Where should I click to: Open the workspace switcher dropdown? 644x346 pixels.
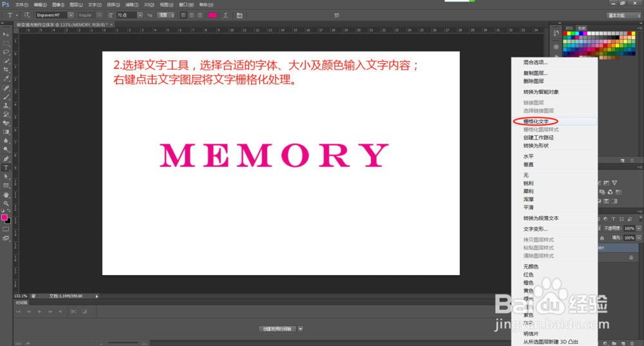click(x=624, y=15)
